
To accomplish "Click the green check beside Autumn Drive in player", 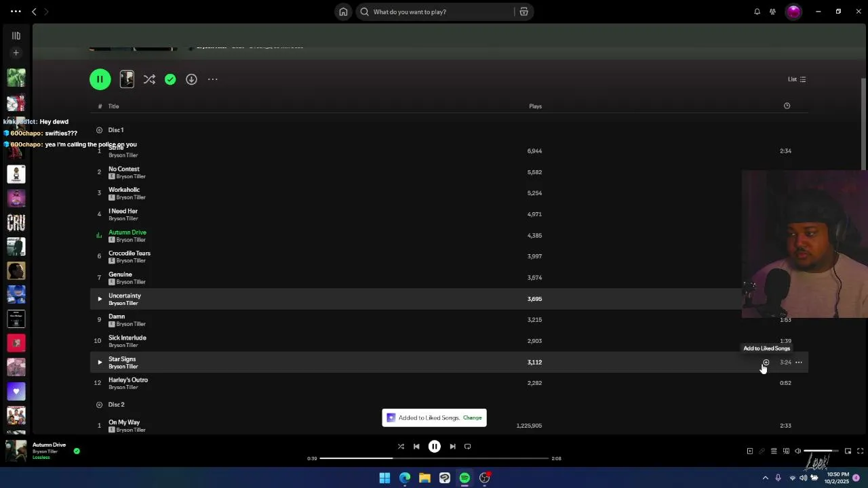I will [x=77, y=451].
